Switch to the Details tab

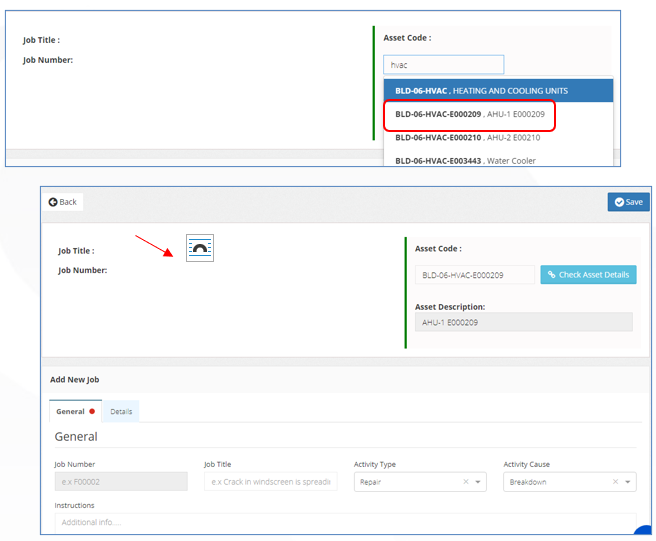click(x=121, y=412)
